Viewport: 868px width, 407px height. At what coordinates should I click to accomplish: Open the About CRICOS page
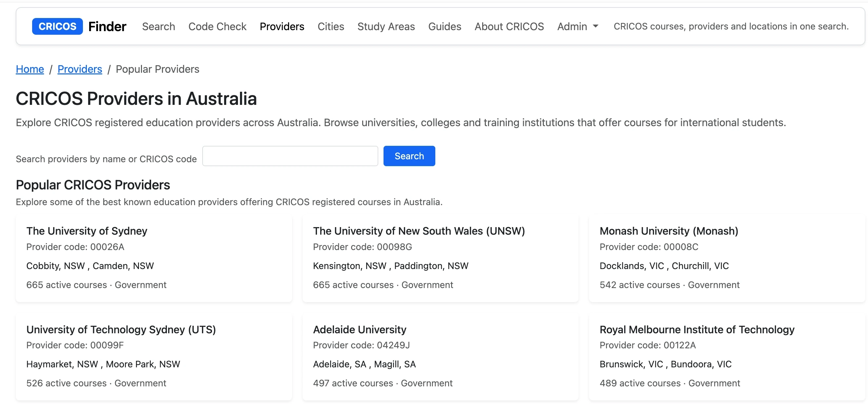pyautogui.click(x=509, y=26)
